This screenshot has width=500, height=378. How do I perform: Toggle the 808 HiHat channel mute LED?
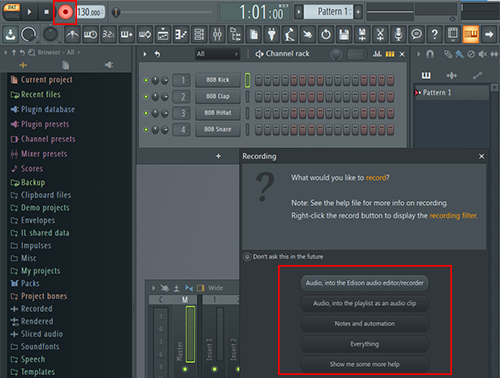tap(146, 113)
